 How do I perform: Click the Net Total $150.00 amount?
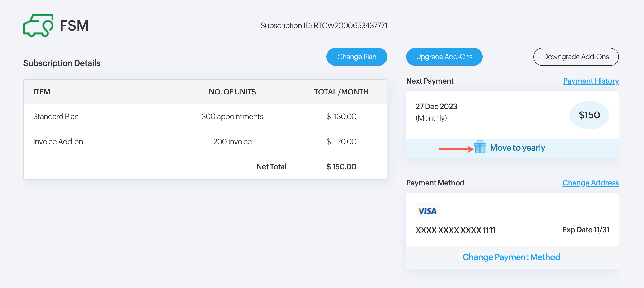coord(341,166)
